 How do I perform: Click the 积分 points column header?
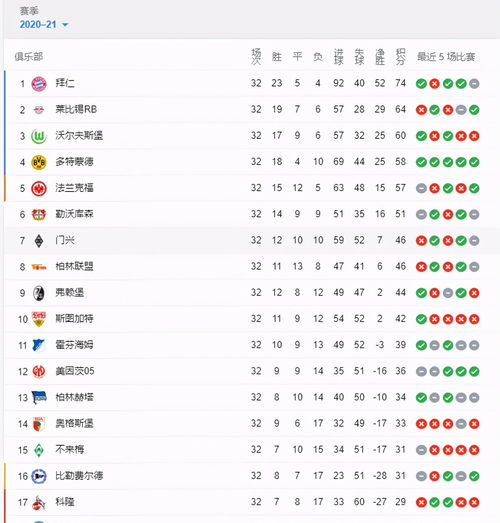pyautogui.click(x=400, y=57)
